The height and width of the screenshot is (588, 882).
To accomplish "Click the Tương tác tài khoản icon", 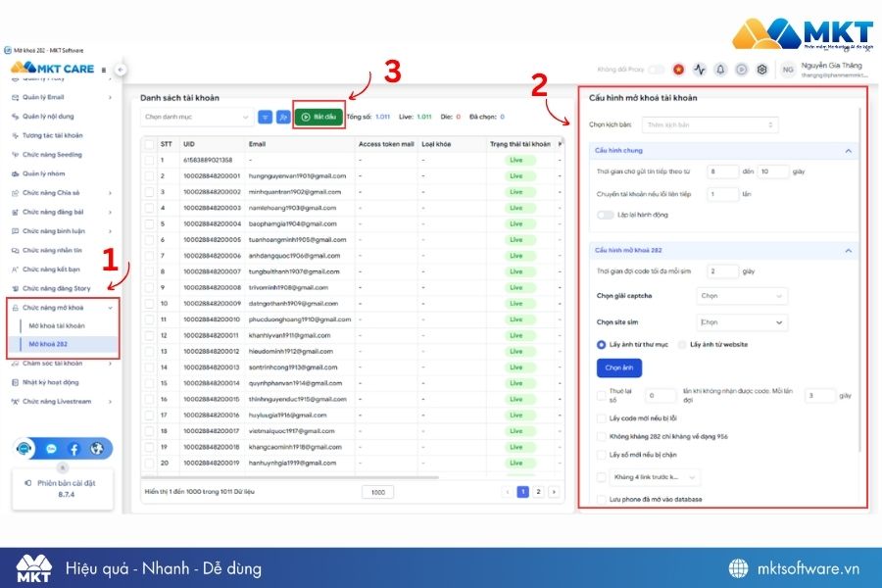I will 15,135.
